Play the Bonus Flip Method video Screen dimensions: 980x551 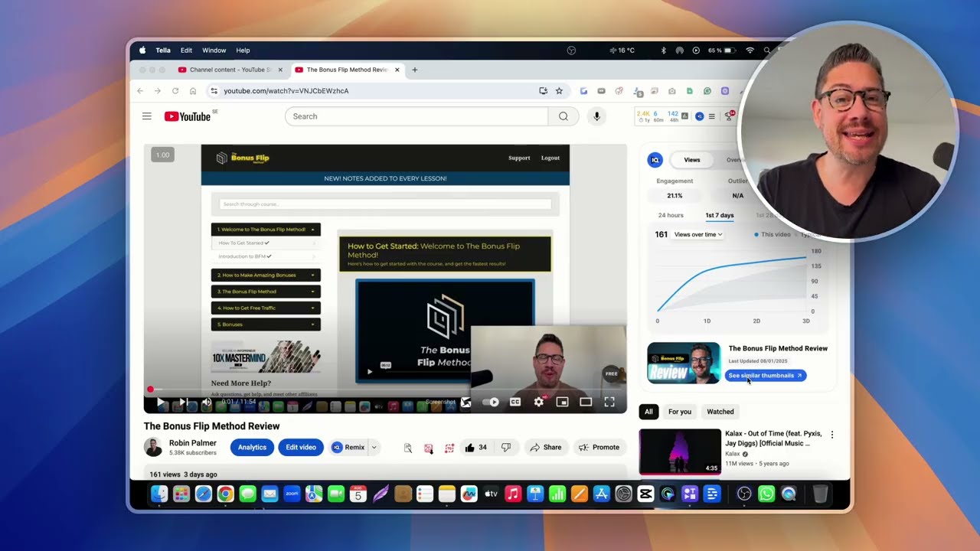coord(160,402)
